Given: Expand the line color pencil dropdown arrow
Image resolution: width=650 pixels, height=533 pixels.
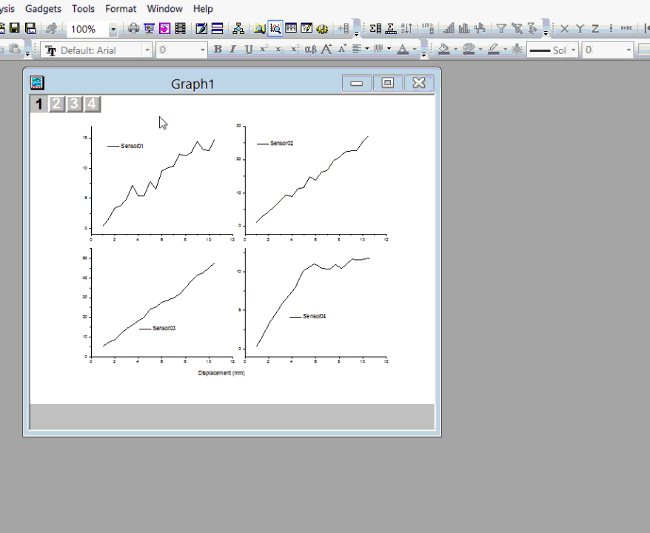Looking at the screenshot, I should click(505, 49).
